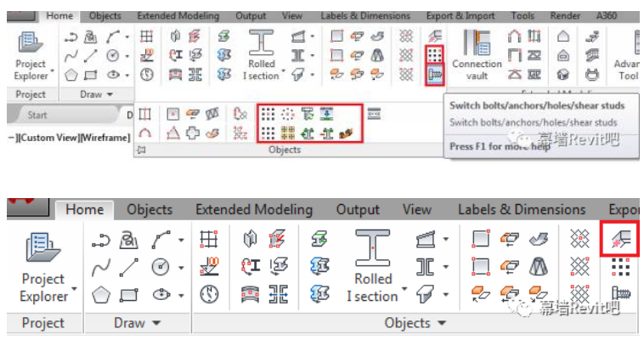Expand the Objects panel dropdown arrow
The image size is (644, 340).
point(440,323)
